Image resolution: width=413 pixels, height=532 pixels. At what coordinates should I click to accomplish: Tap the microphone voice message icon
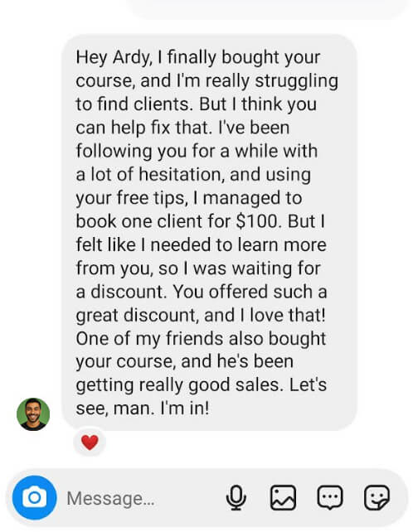(x=236, y=498)
